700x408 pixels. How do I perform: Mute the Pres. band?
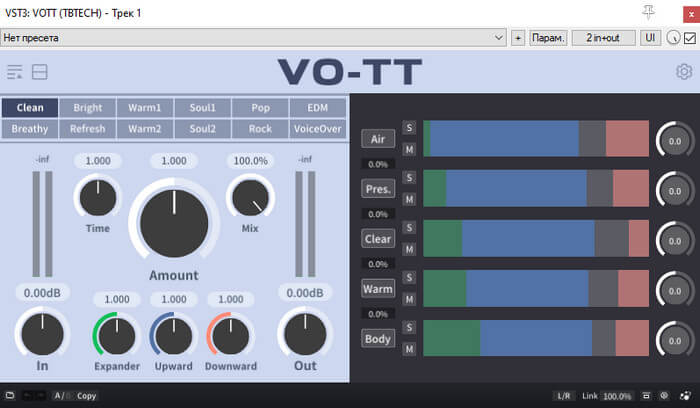[409, 198]
